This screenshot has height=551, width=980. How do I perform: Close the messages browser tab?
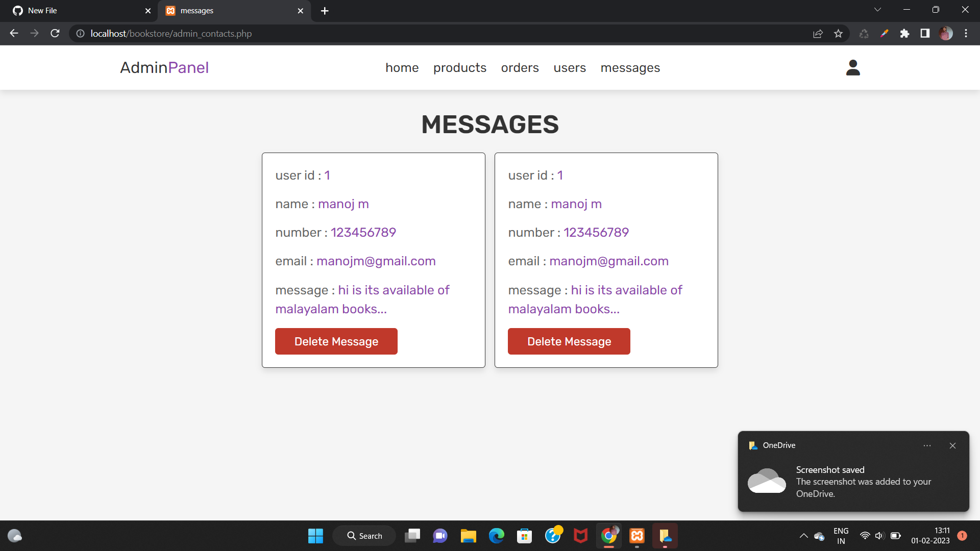pyautogui.click(x=300, y=11)
